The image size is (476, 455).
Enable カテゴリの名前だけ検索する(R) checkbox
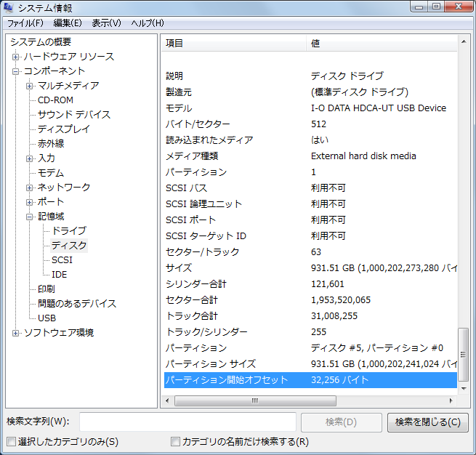(x=175, y=441)
